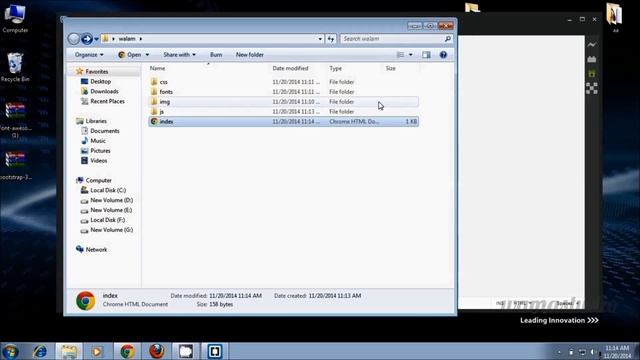Screen dimensions: 640x360
Task: Open Local Disk (F:)
Action: (107, 220)
